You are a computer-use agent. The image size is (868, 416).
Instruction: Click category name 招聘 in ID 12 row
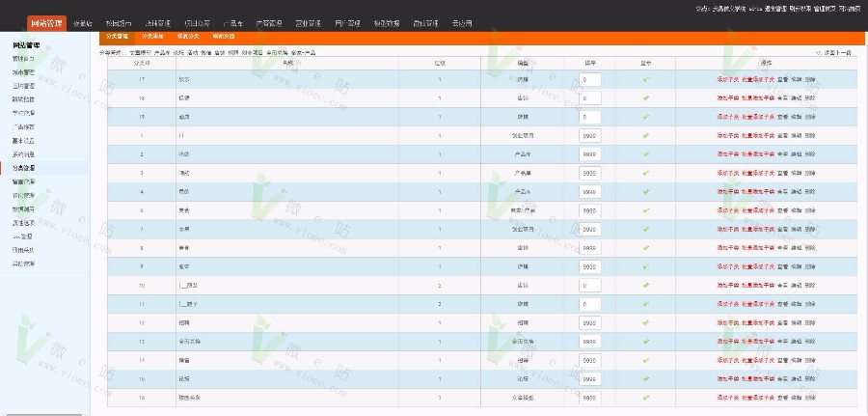click(183, 323)
